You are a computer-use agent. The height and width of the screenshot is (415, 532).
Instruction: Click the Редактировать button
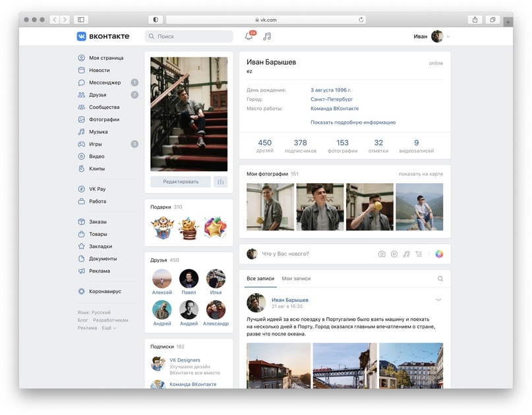click(181, 182)
